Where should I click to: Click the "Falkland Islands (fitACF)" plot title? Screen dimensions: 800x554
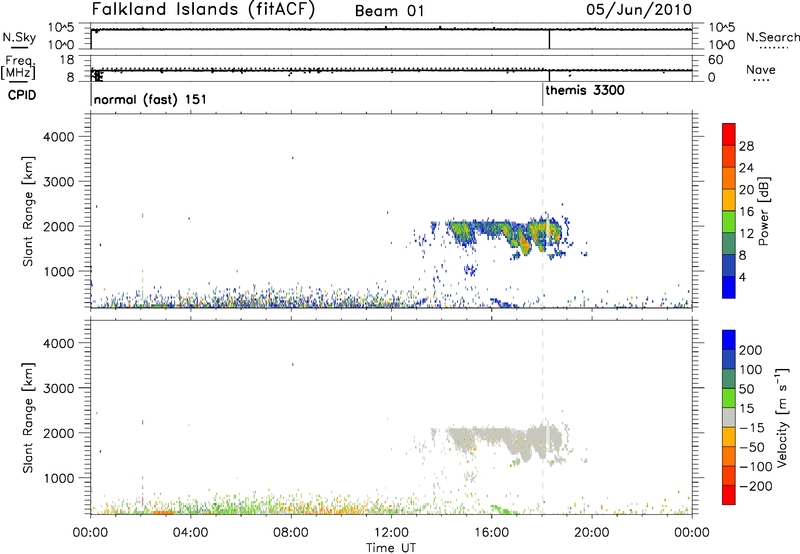point(203,9)
